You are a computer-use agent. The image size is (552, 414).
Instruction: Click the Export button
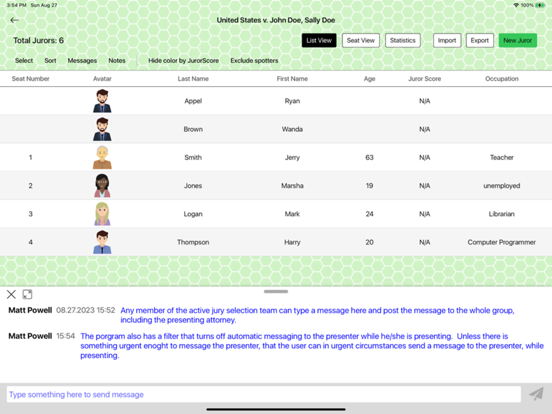tap(480, 40)
